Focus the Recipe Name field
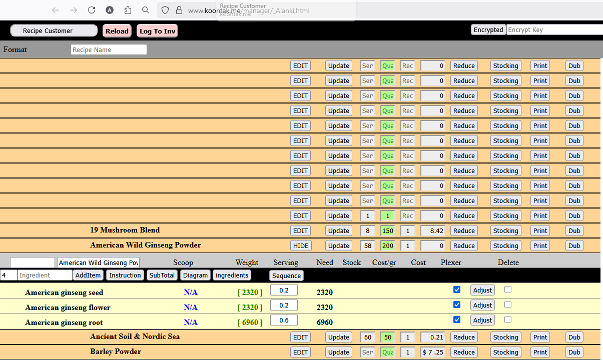The width and height of the screenshot is (603, 364). (x=109, y=49)
